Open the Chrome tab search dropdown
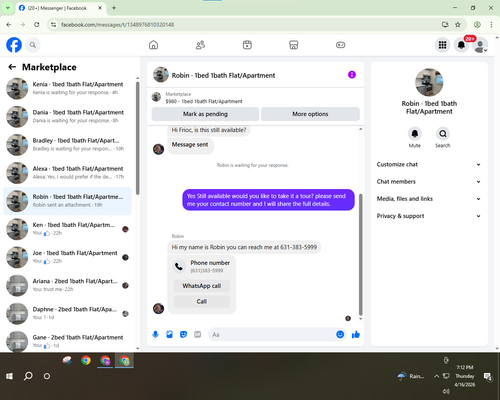This screenshot has width=500, height=400. [x=8, y=8]
